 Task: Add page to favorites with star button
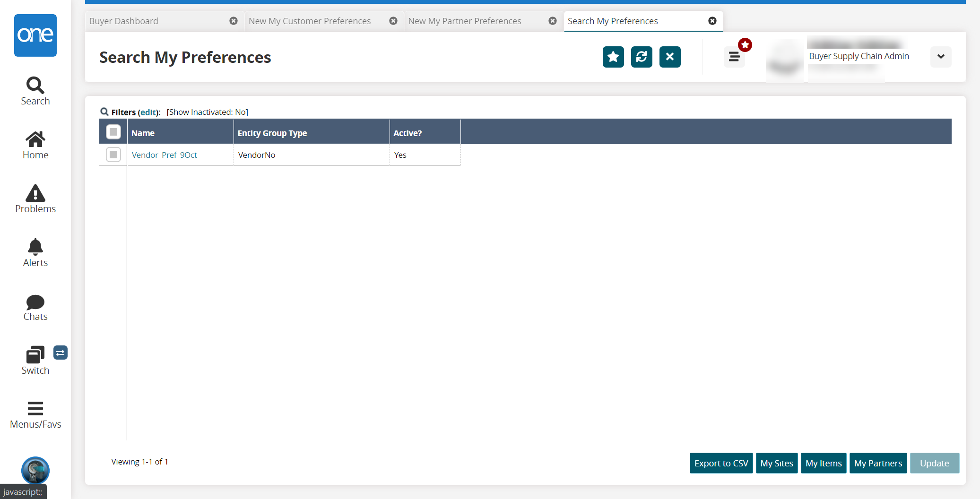(613, 57)
